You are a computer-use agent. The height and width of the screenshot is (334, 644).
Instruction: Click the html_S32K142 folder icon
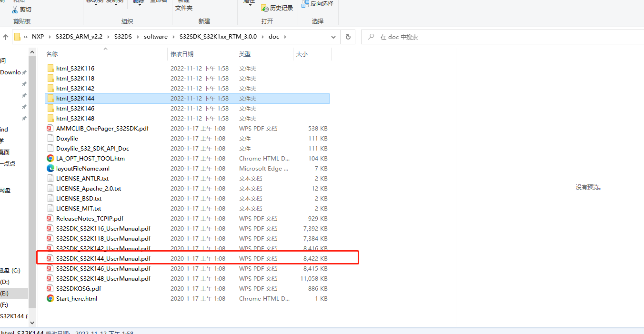[x=50, y=88]
